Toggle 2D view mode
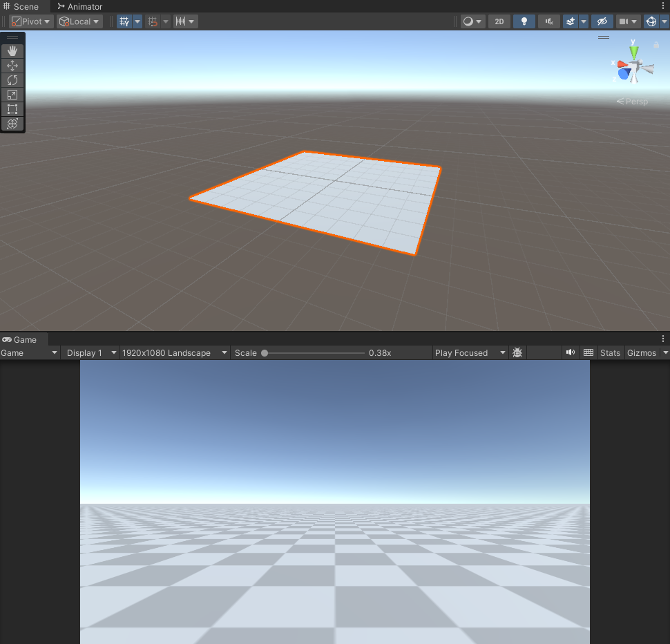Image resolution: width=670 pixels, height=644 pixels. click(499, 21)
